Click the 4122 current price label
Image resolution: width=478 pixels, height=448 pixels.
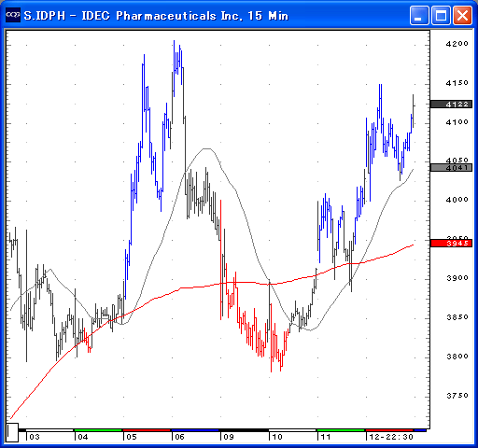point(451,105)
